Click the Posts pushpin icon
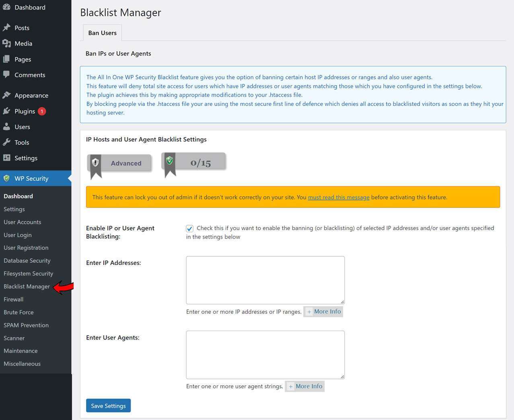Viewport: 514px width, 420px height. (x=6, y=28)
